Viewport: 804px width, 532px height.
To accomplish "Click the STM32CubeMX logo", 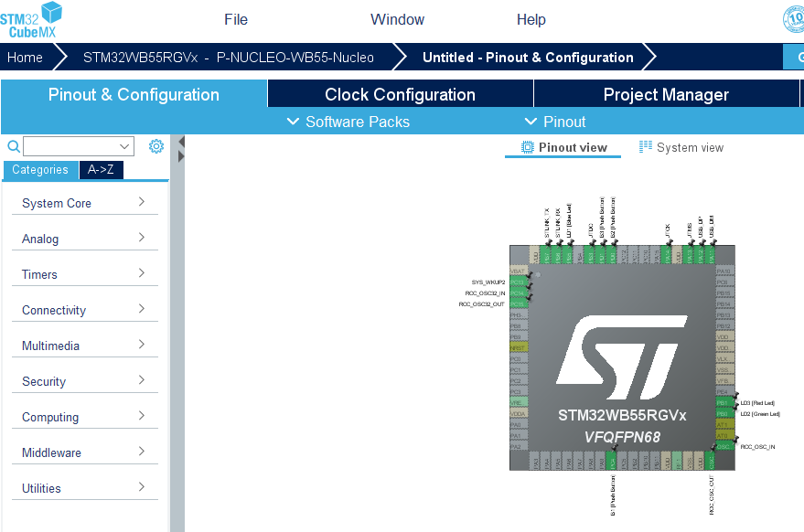I will pyautogui.click(x=31, y=20).
